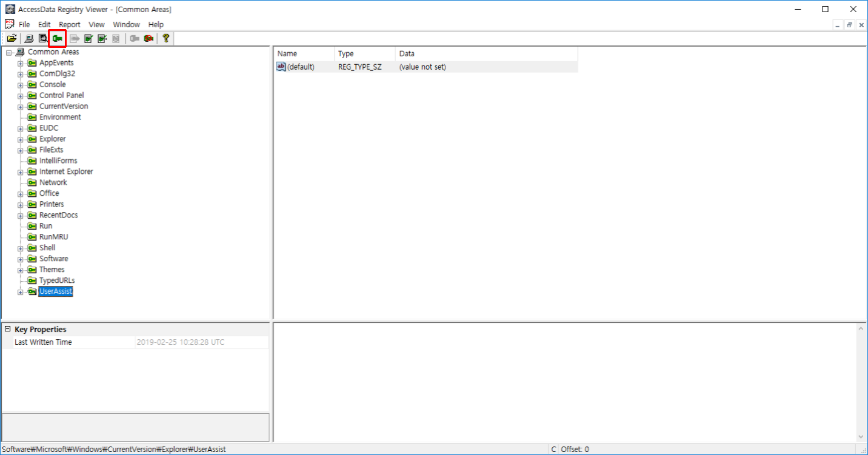This screenshot has width=868, height=455.
Task: Sort by the Name column header
Action: point(304,54)
